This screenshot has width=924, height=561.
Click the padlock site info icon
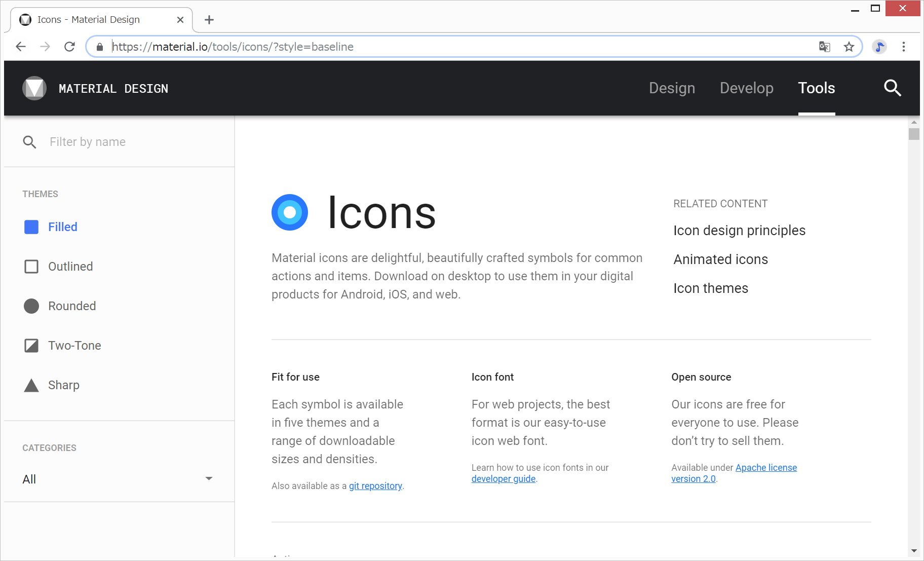pos(100,47)
